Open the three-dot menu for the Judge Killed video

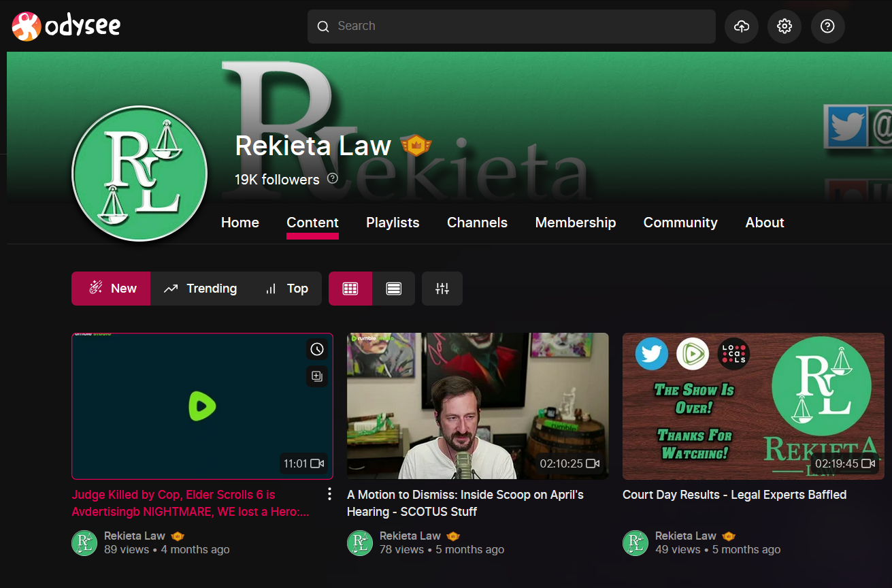point(329,494)
